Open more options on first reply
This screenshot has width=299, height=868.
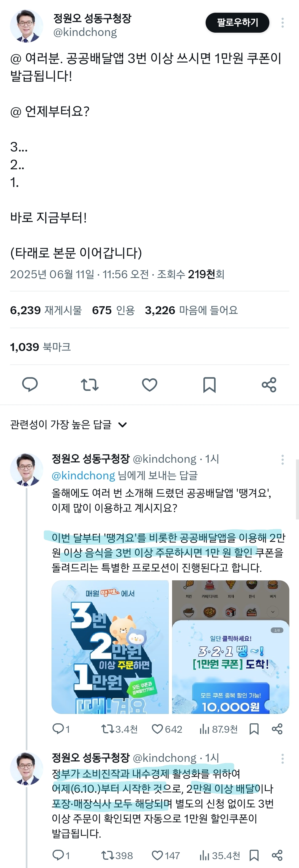pos(282,460)
